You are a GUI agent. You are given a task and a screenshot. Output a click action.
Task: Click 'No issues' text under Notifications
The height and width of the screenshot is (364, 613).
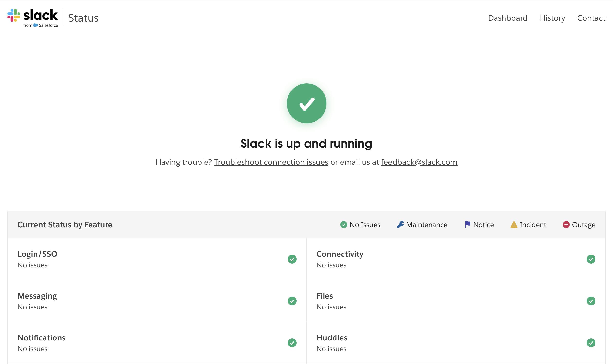[32, 349]
